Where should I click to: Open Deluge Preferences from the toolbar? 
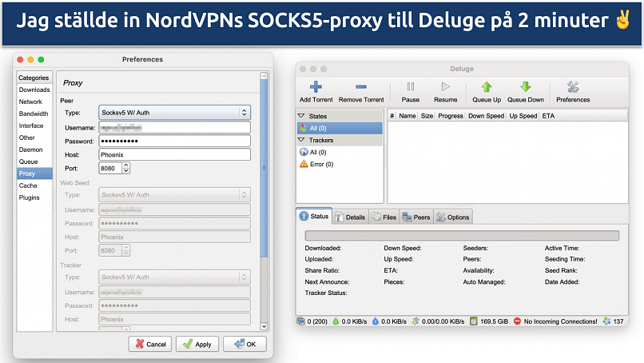(x=573, y=86)
